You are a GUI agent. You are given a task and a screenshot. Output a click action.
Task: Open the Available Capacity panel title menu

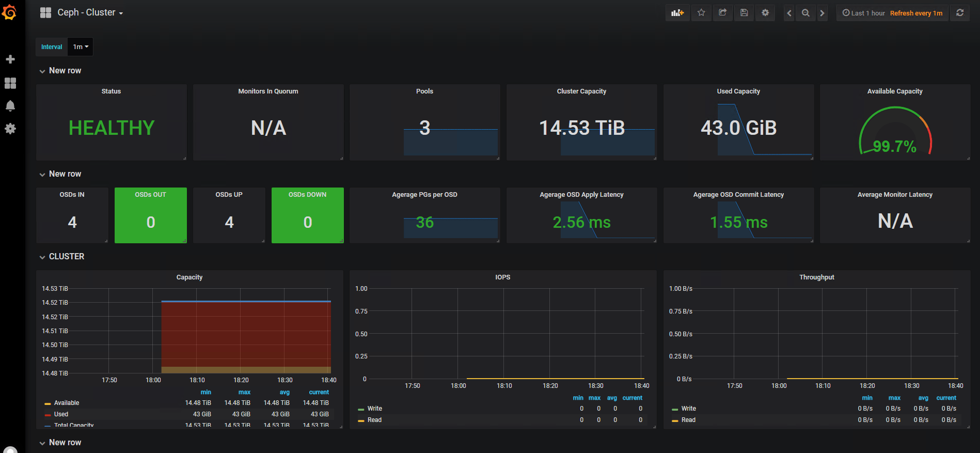pyautogui.click(x=895, y=91)
